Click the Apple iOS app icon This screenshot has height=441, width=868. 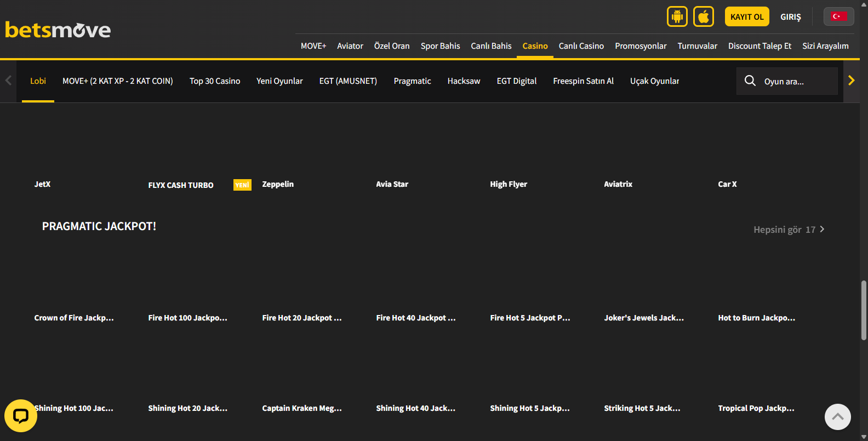tap(703, 16)
